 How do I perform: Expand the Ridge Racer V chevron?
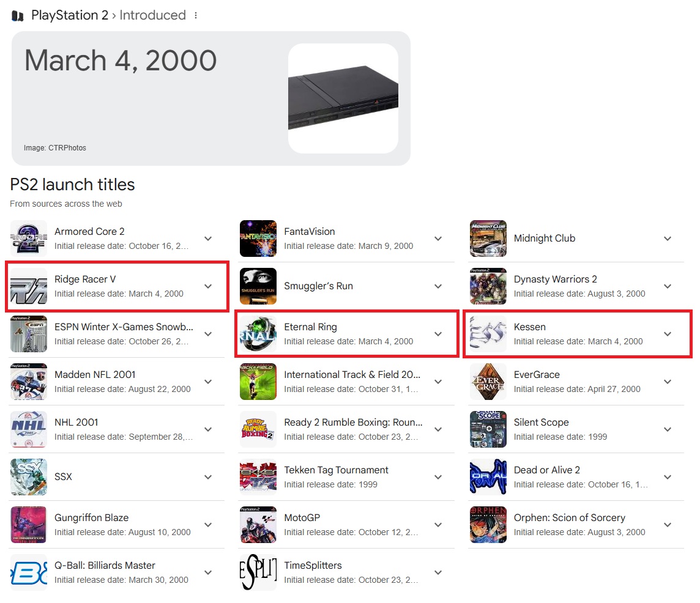(x=208, y=287)
